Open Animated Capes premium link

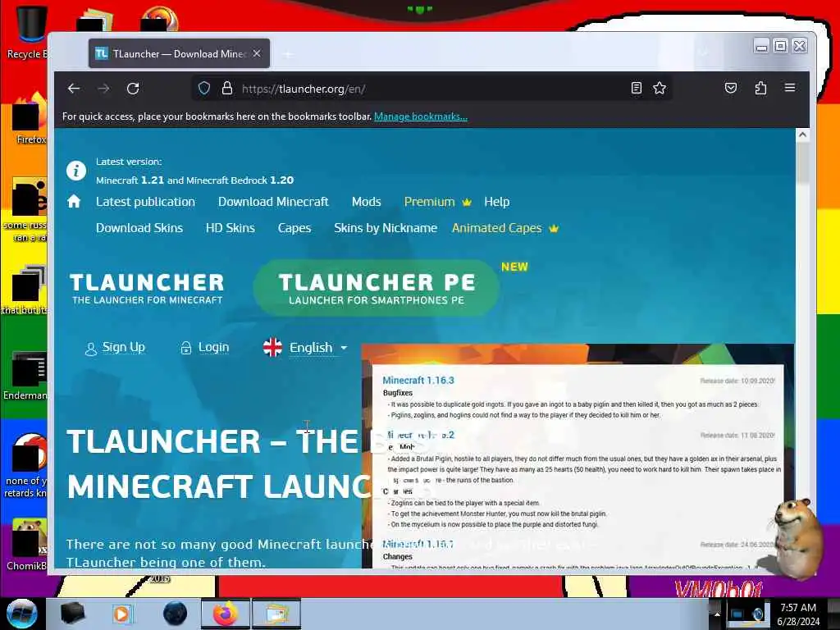click(505, 228)
